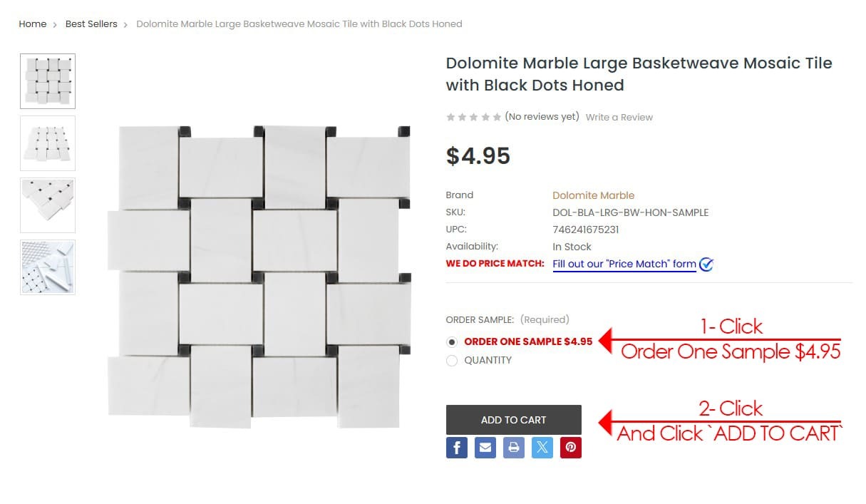Navigate to Home via the breadcrumb
Viewport: 866px width, 504px height.
coord(32,24)
